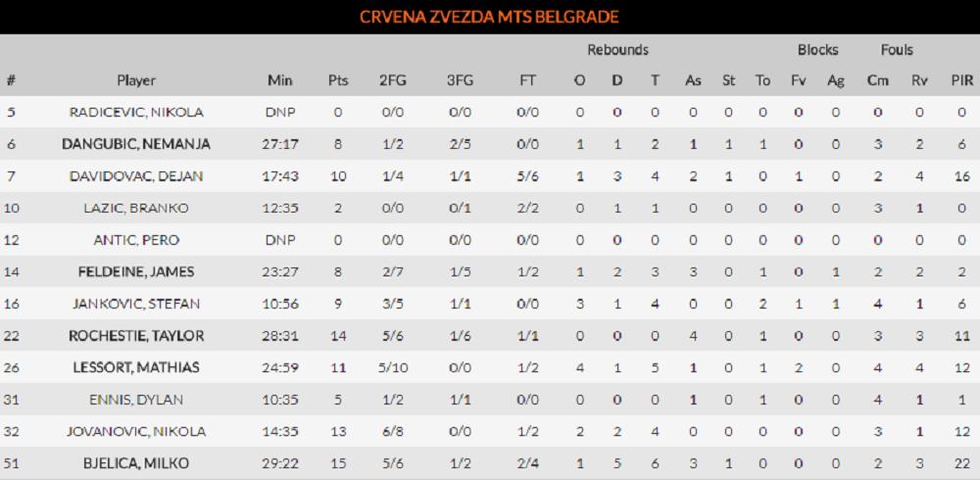
Task: Click Antic, Pero player name
Action: [x=136, y=240]
